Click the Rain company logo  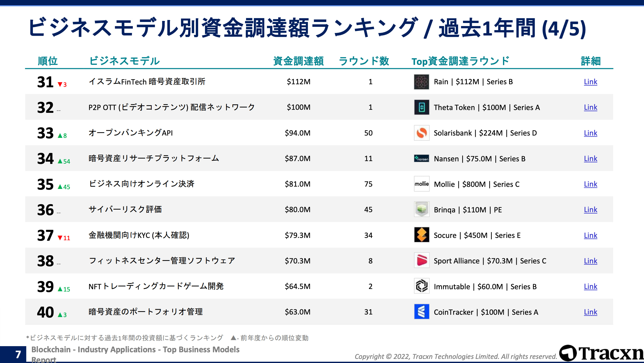tap(421, 82)
